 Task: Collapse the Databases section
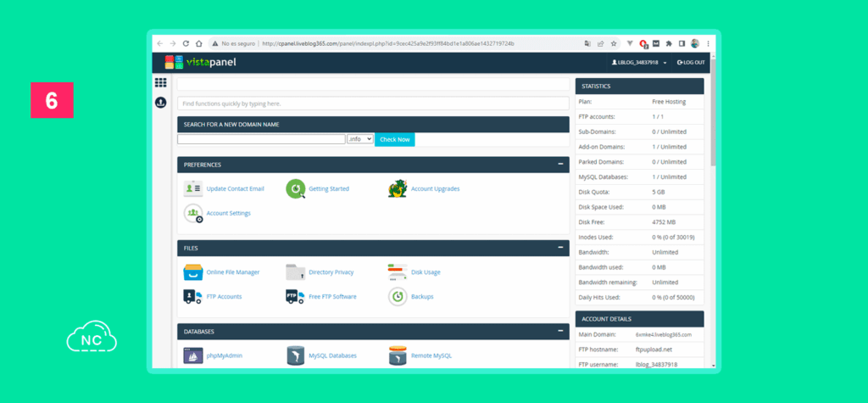point(561,332)
